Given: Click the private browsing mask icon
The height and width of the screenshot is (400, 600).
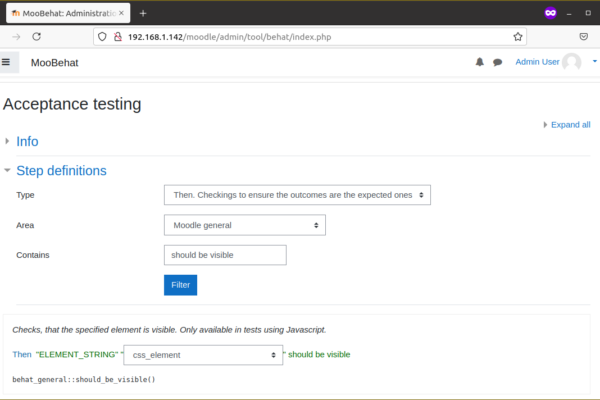Looking at the screenshot, I should click(550, 13).
